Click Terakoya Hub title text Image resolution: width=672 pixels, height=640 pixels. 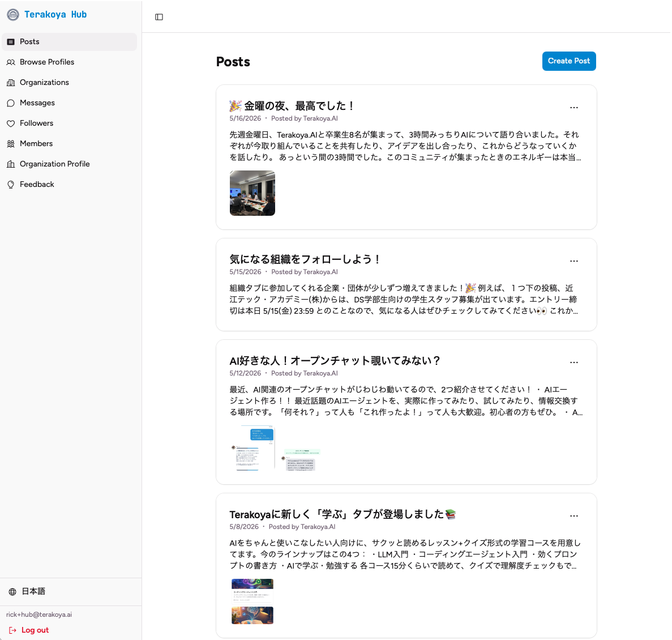click(55, 15)
